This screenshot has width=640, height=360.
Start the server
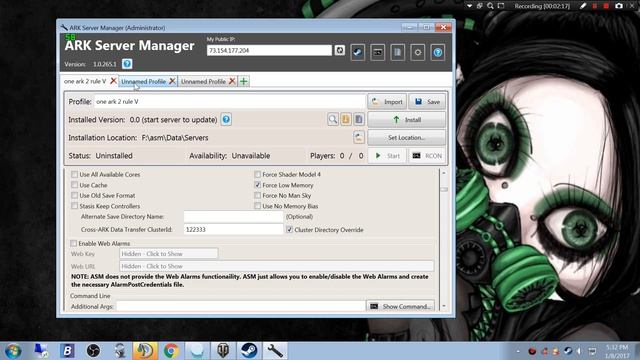pos(387,156)
